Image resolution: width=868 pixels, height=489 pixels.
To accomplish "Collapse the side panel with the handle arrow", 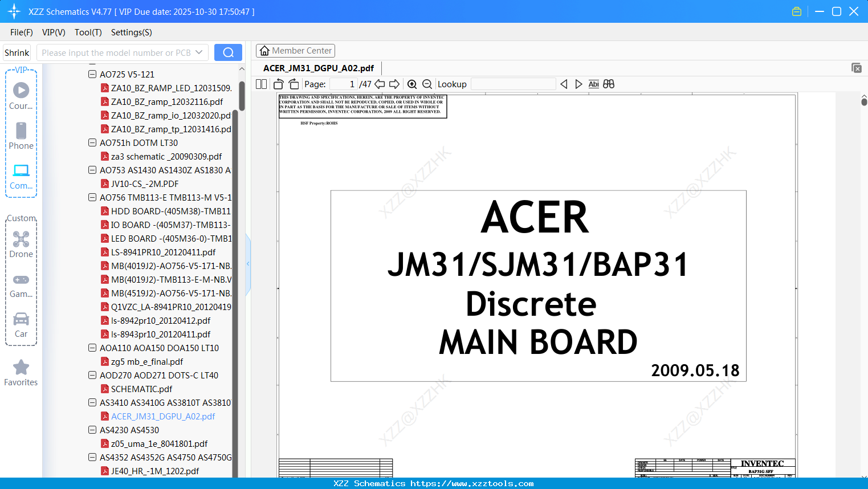I will click(248, 263).
